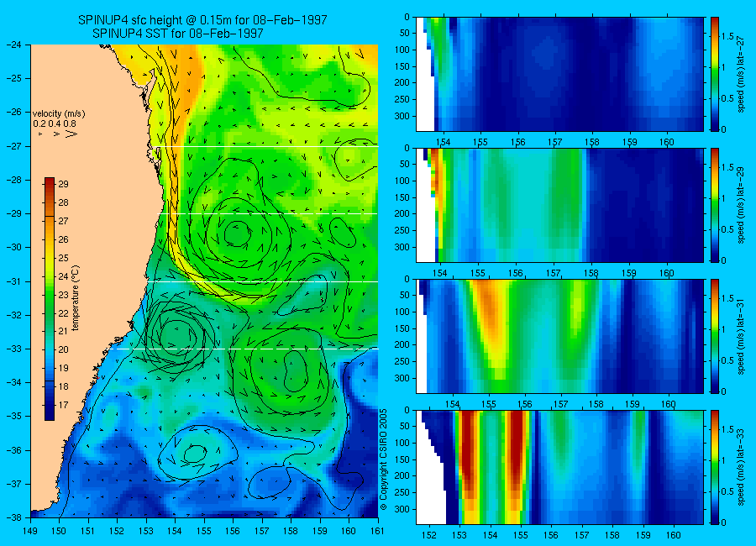Click the vertical temperature colorbar on the map

point(50,299)
